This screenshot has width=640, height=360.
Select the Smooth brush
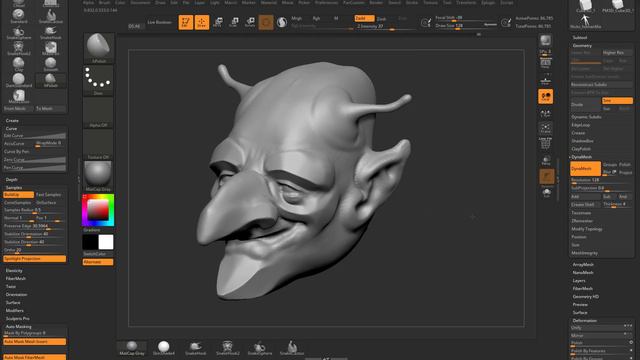click(51, 64)
